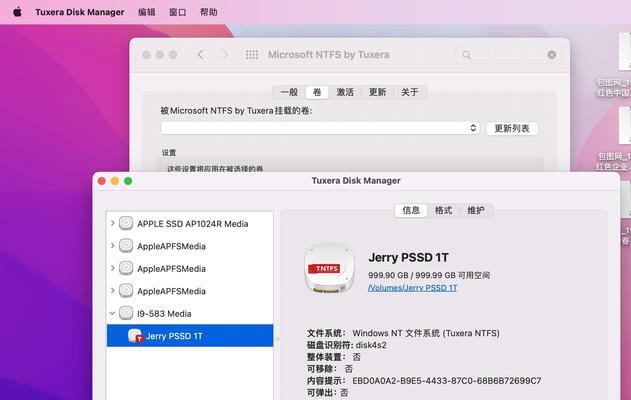The width and height of the screenshot is (631, 400).
Task: Clear the search field in NTFS window
Action: tap(552, 55)
